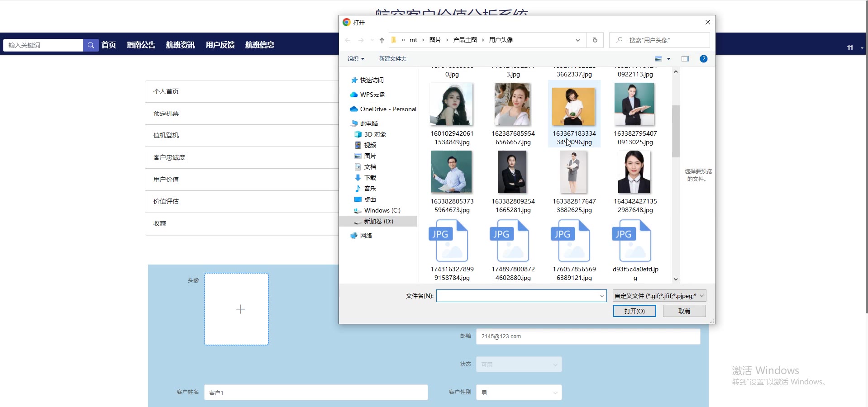
Task: Select the Windows (C:) drive
Action: pyautogui.click(x=377, y=210)
